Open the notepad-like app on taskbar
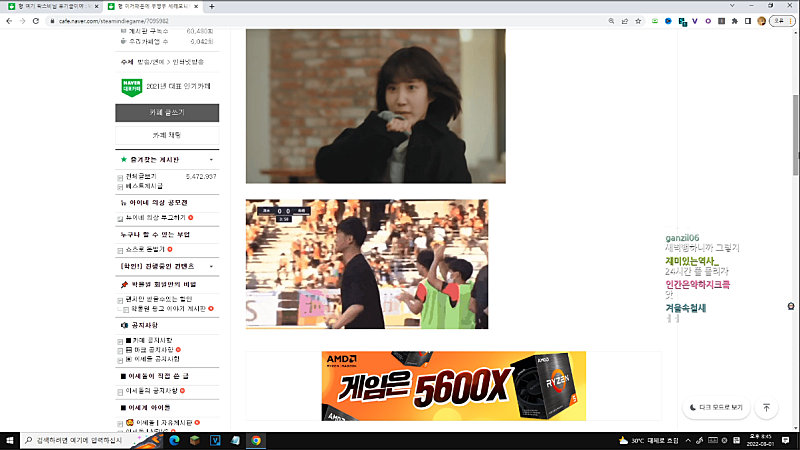The height and width of the screenshot is (450, 800). pyautogui.click(x=235, y=440)
